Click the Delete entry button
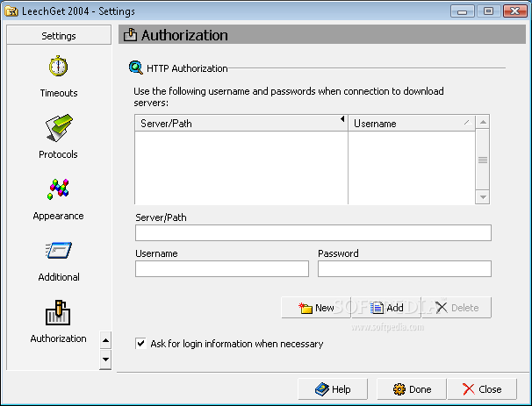Viewport: 532px width, 406px height. click(457, 308)
